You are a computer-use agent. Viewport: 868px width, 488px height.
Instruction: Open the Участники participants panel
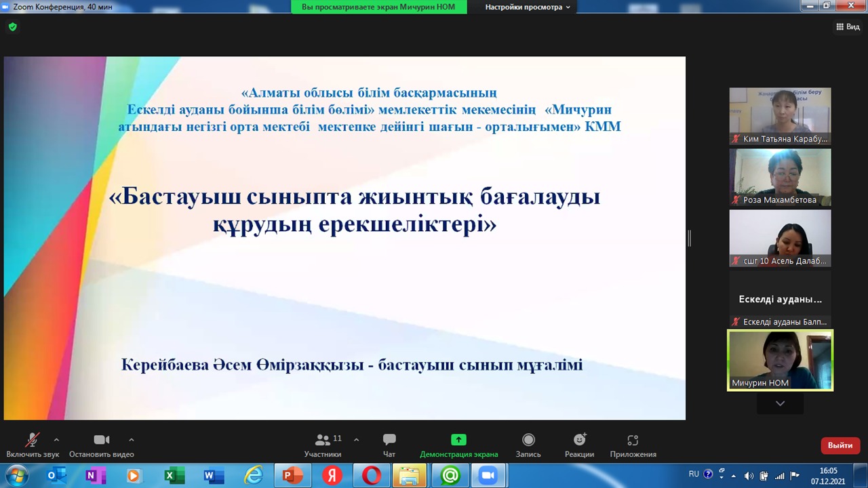pyautogui.click(x=323, y=445)
